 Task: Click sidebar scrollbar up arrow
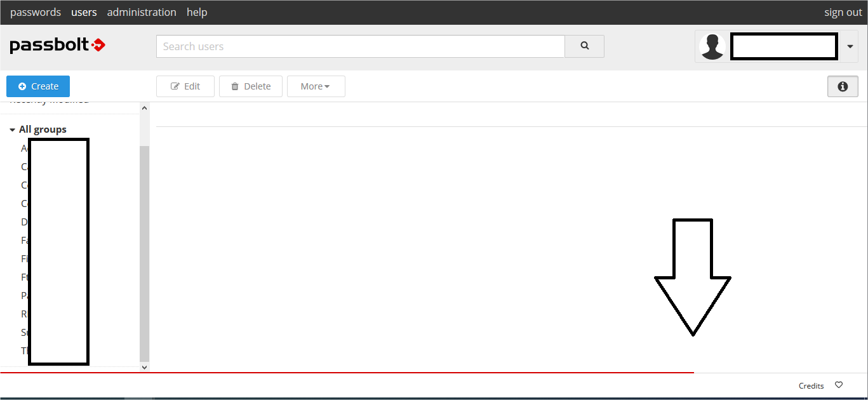(x=144, y=108)
